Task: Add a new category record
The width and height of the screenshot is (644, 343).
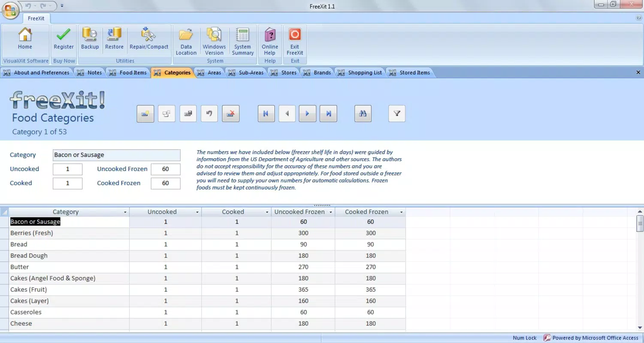Action: pyautogui.click(x=145, y=114)
